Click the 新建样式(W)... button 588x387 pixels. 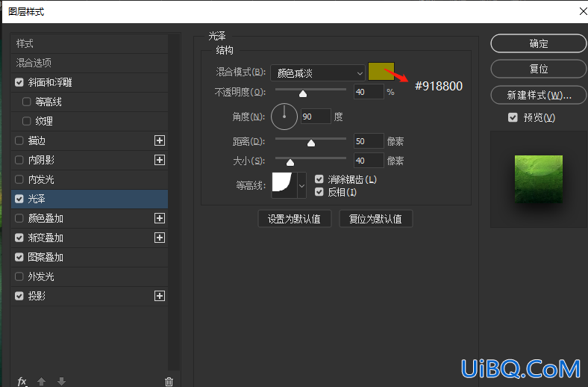click(539, 95)
